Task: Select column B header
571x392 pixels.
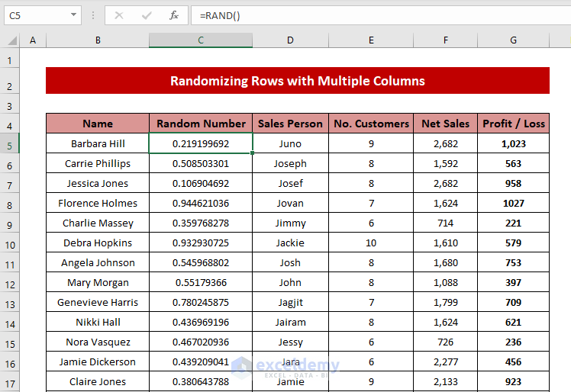Action: [x=98, y=40]
